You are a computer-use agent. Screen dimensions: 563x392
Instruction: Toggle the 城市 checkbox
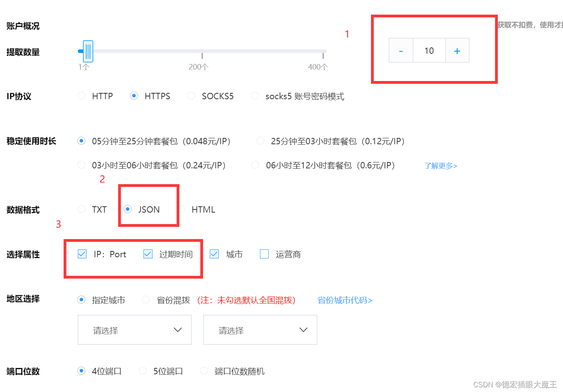pyautogui.click(x=214, y=254)
